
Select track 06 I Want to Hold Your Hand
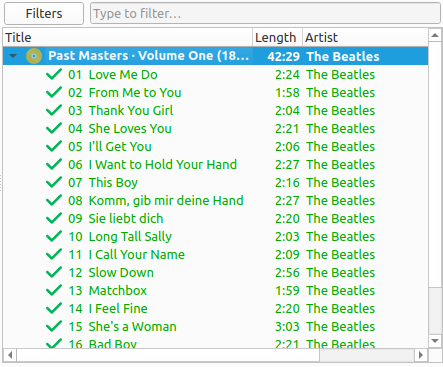[216, 164]
